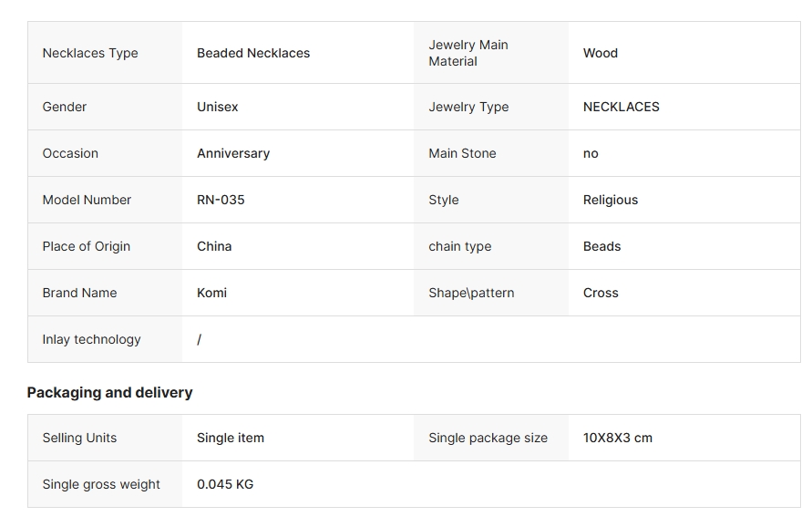This screenshot has height=527, width=812.
Task: Click the 0.045 KG gross weight value
Action: [225, 484]
